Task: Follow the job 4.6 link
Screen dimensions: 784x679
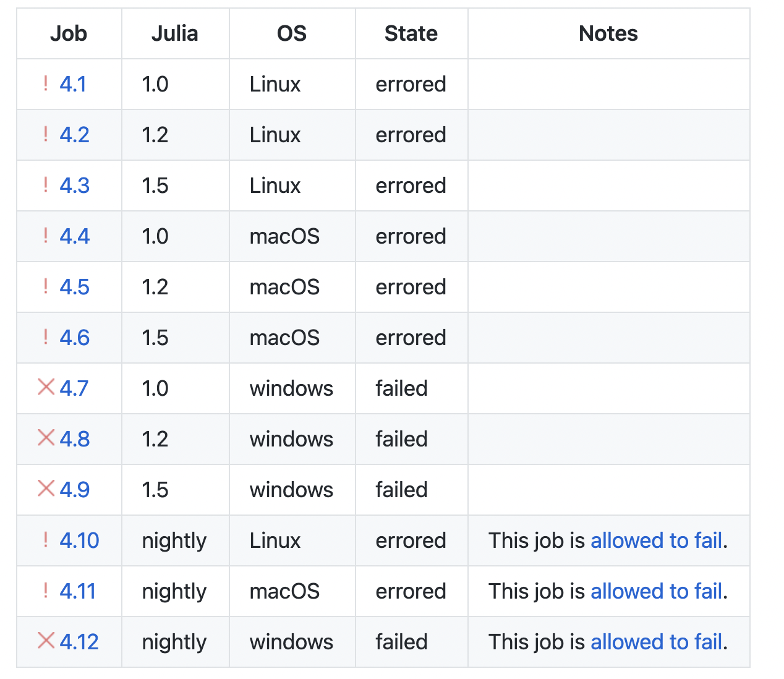Action: pyautogui.click(x=74, y=338)
